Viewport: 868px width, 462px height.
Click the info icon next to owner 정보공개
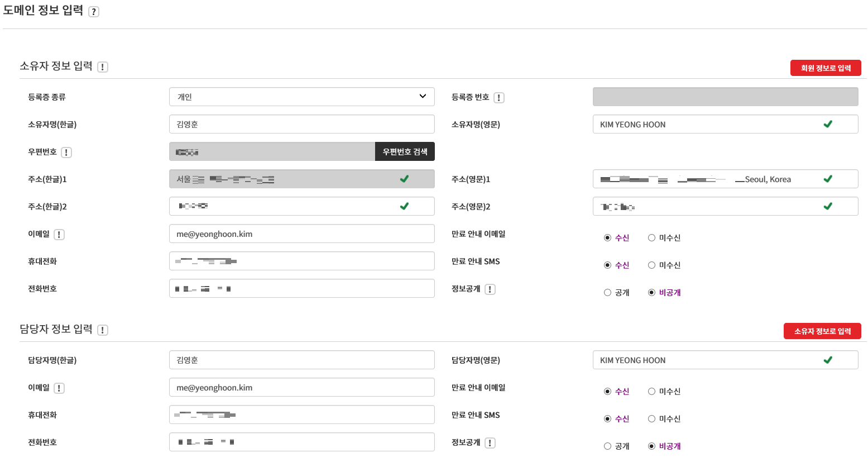490,289
